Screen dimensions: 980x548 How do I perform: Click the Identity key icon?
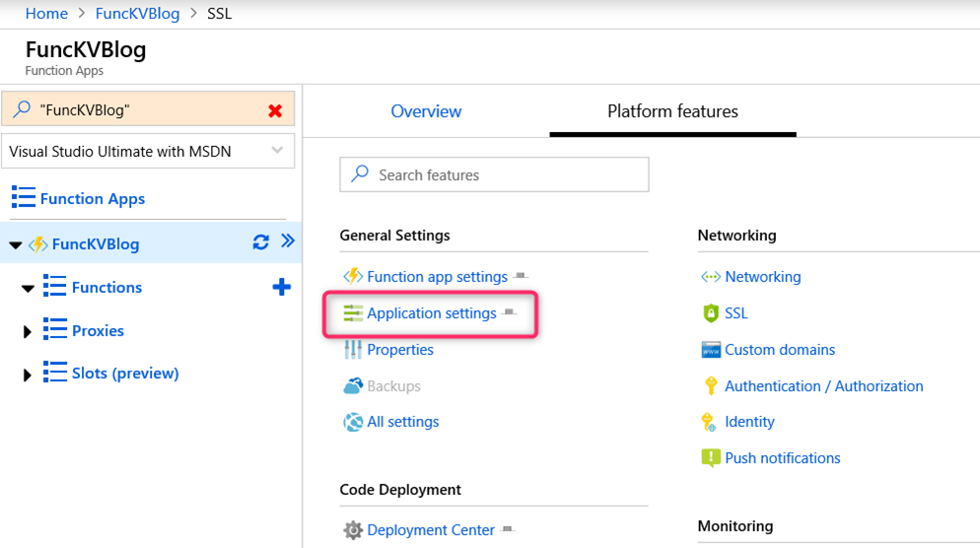(x=709, y=422)
